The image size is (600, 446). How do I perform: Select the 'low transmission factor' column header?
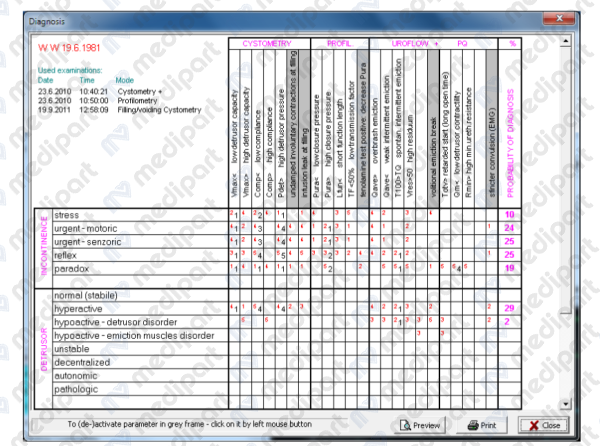pyautogui.click(x=351, y=129)
